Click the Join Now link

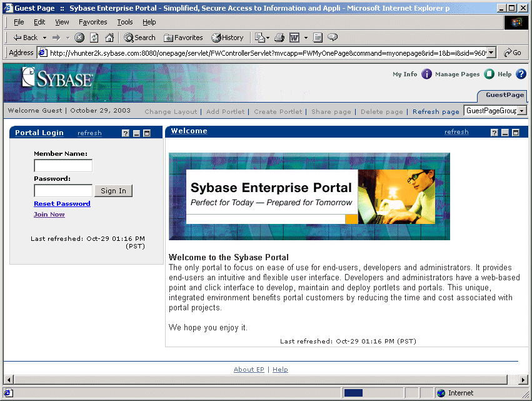(x=49, y=214)
